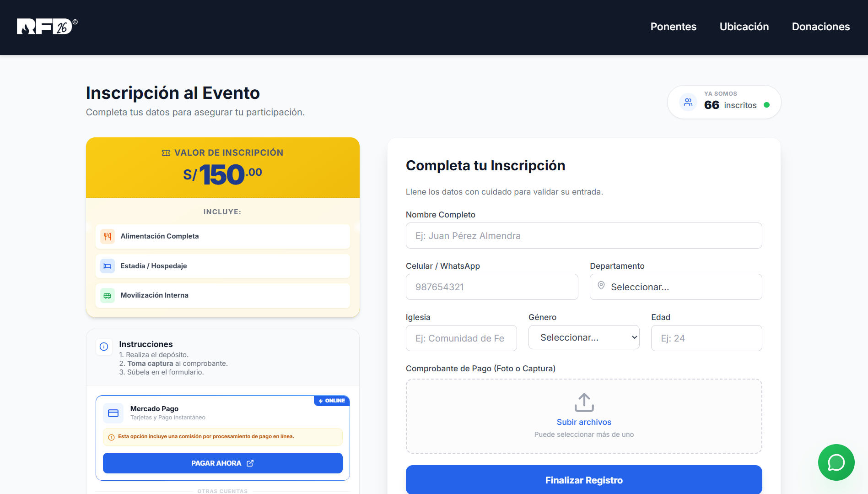Click the inscritos people icon

coord(688,102)
